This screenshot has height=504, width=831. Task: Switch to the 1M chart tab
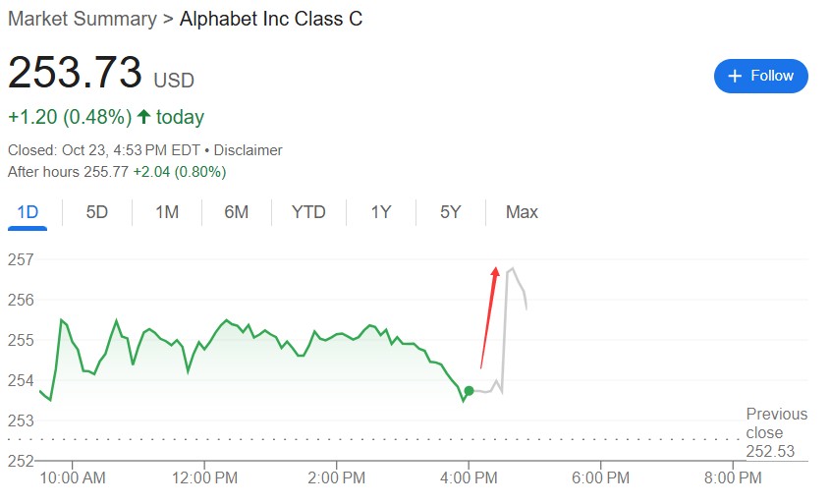[167, 212]
